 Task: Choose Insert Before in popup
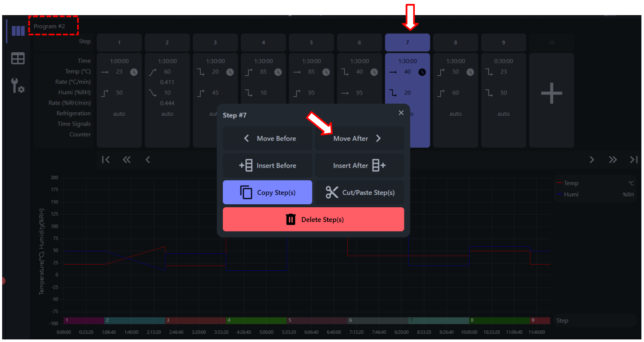point(267,165)
